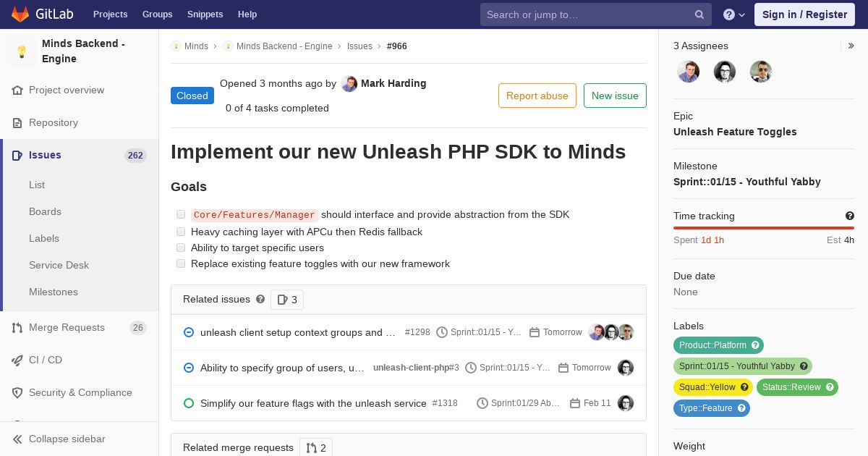Click the calendar icon beside Feb 11
Image resolution: width=868 pixels, height=456 pixels.
pyautogui.click(x=575, y=403)
